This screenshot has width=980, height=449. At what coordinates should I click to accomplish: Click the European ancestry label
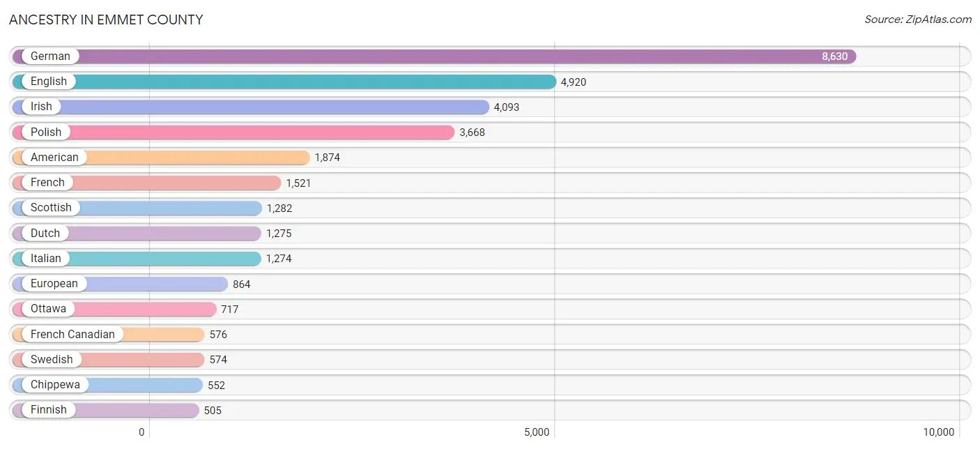54,284
